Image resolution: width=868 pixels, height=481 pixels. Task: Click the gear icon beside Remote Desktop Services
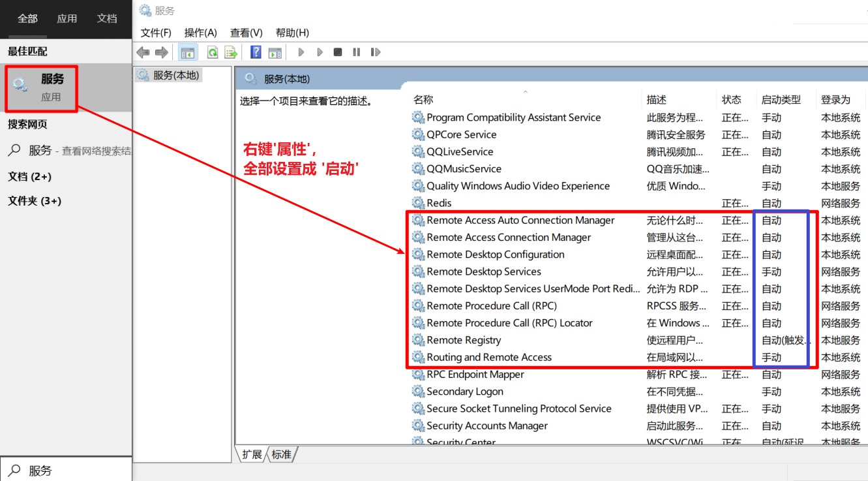418,272
